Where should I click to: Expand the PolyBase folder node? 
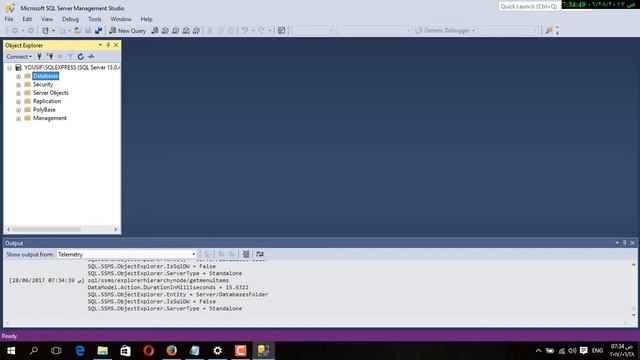(18, 110)
